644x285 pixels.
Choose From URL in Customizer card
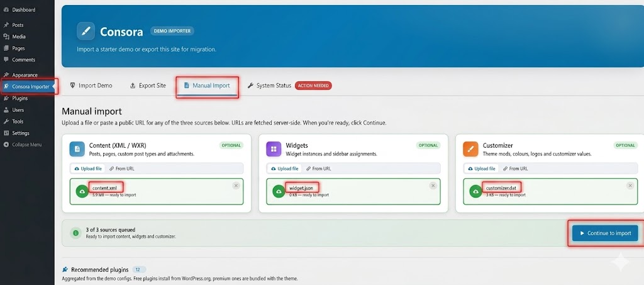(515, 169)
